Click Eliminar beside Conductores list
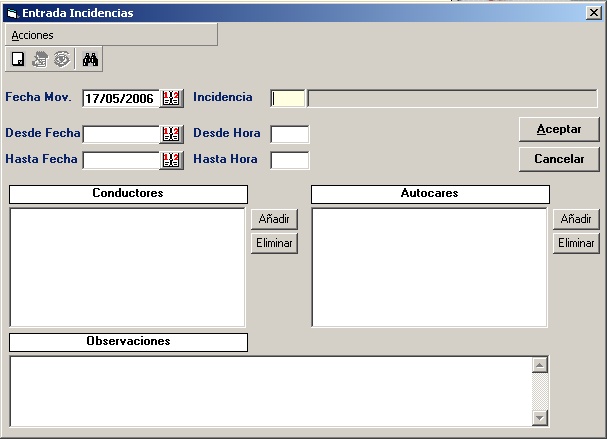The width and height of the screenshot is (607, 439). pos(274,243)
